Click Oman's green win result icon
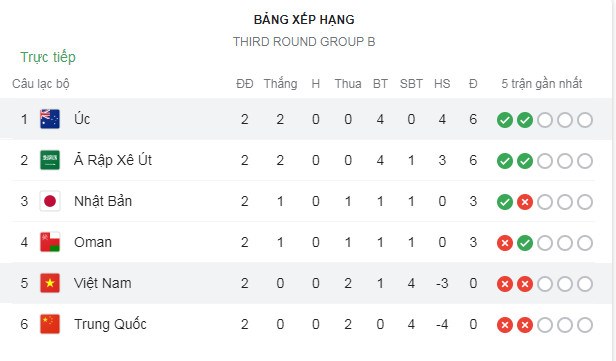This screenshot has width=616, height=361. 525,243
